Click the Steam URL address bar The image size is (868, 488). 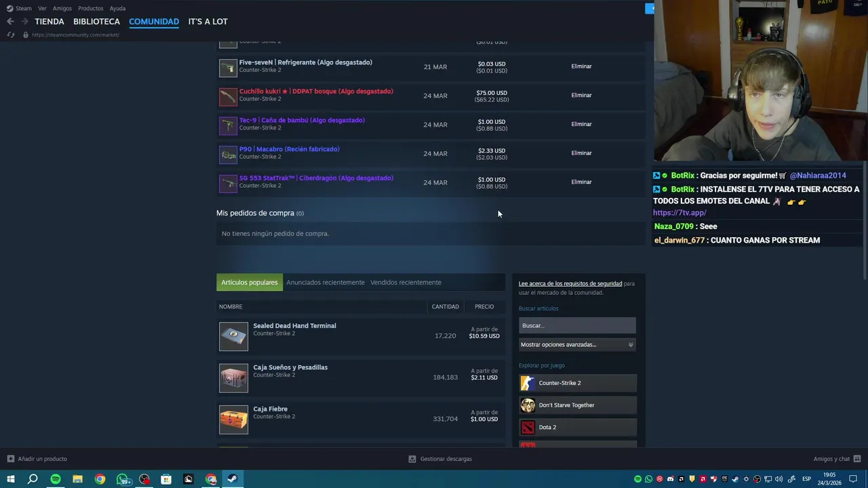pyautogui.click(x=75, y=35)
